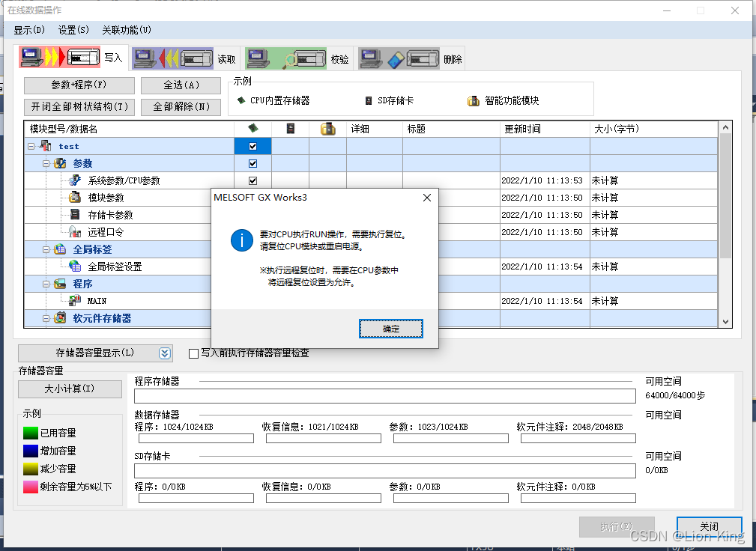Collapse the test root node
The image size is (756, 551).
(31, 146)
